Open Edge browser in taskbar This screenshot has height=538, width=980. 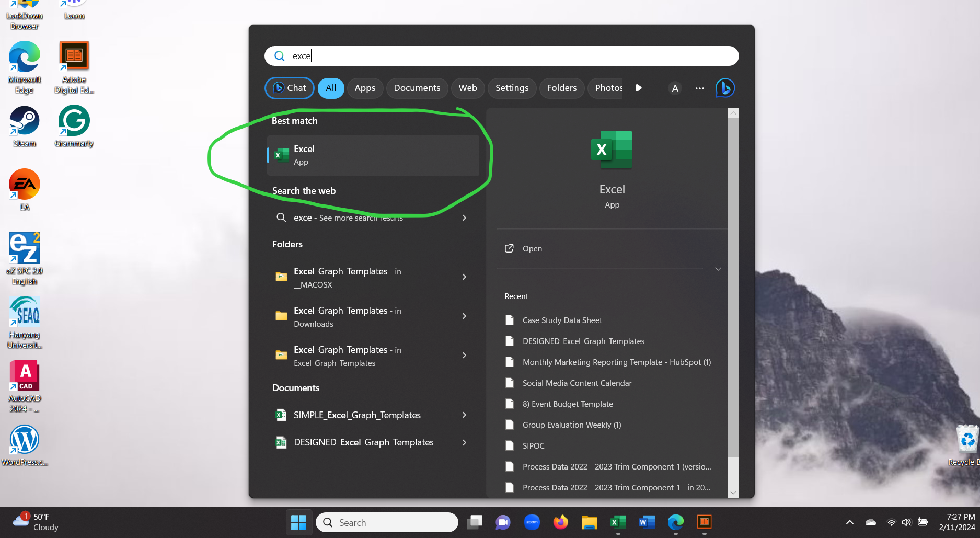tap(676, 522)
